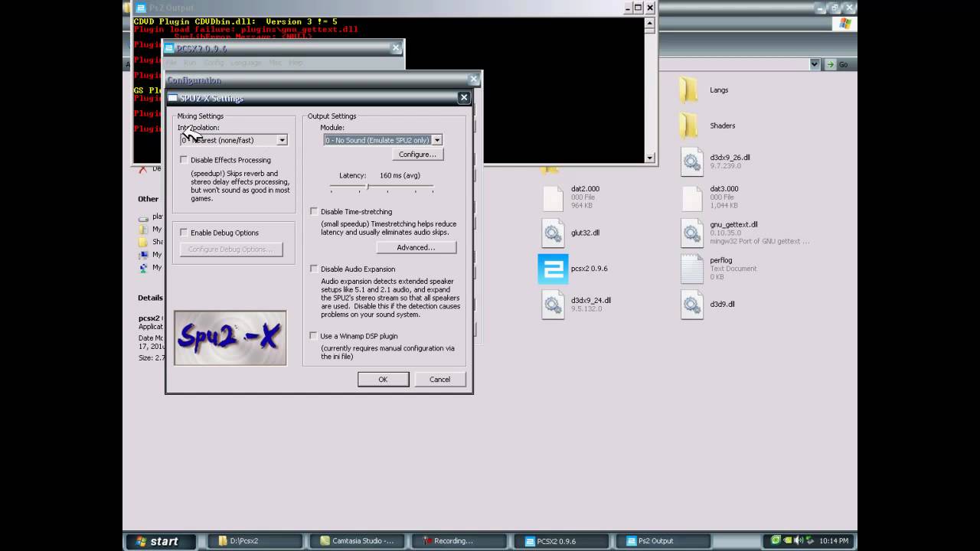Select the Shaders folder icon
This screenshot has height=551, width=980.
pyautogui.click(x=689, y=126)
